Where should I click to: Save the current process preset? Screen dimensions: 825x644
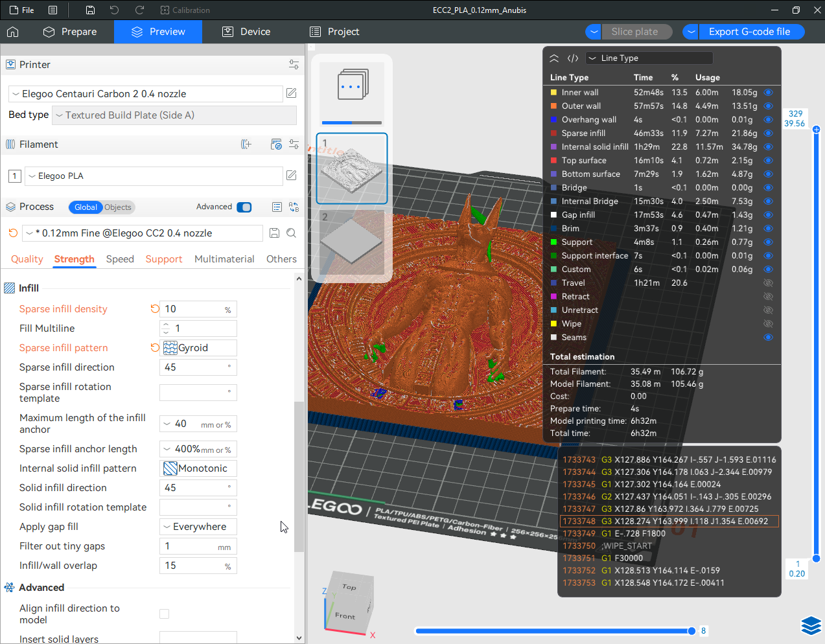click(x=274, y=233)
